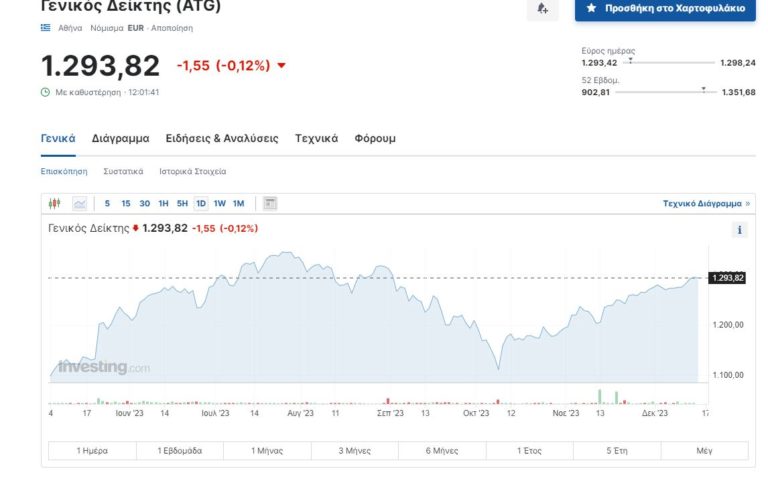Select the area chart type icon
Screen dimensions: 768x481
click(79, 204)
